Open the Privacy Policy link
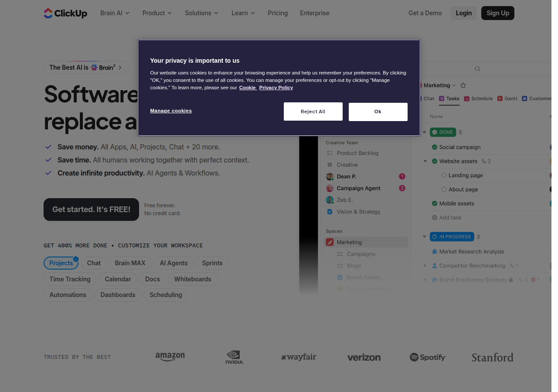The height and width of the screenshot is (392, 558). 276,88
